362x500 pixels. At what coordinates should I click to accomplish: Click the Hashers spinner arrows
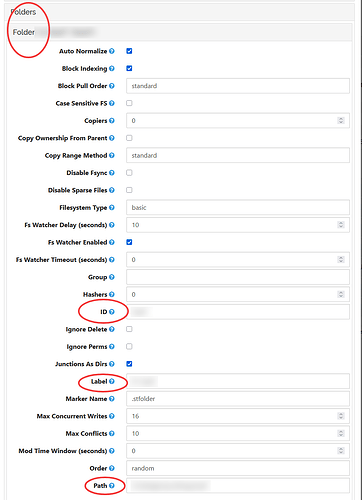point(341,294)
